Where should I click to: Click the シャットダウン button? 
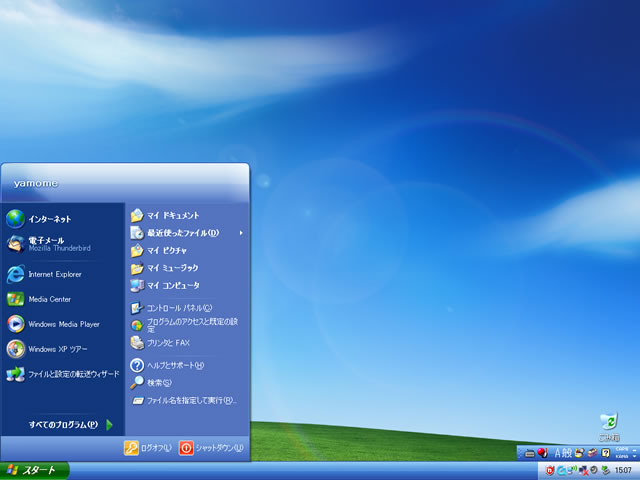pyautogui.click(x=211, y=448)
